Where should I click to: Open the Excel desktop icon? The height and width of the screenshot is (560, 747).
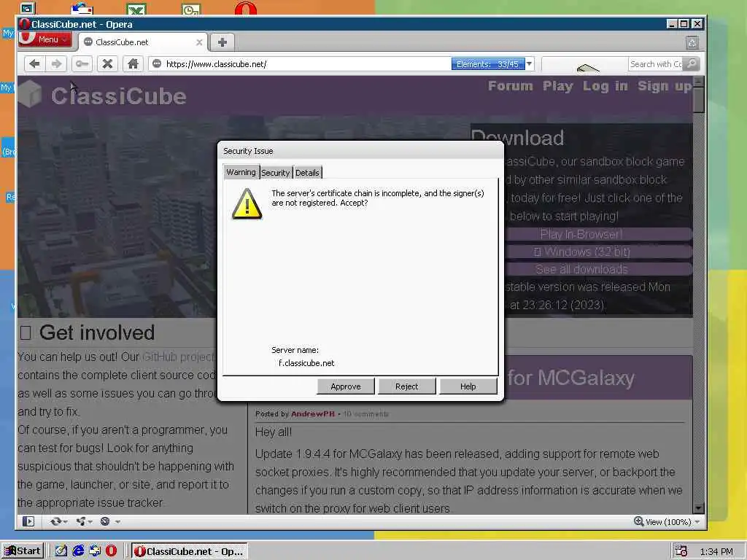coord(136,9)
